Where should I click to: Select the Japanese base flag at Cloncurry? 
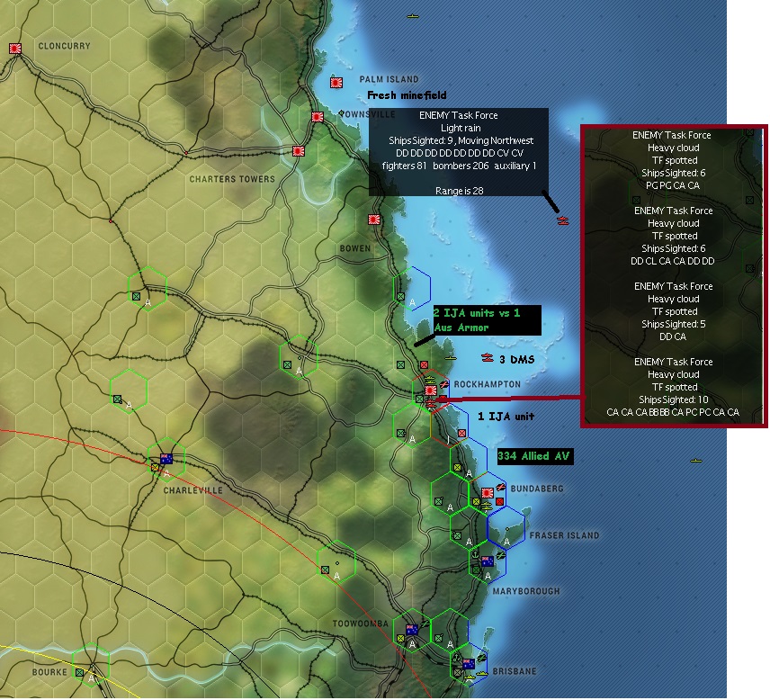15,49
